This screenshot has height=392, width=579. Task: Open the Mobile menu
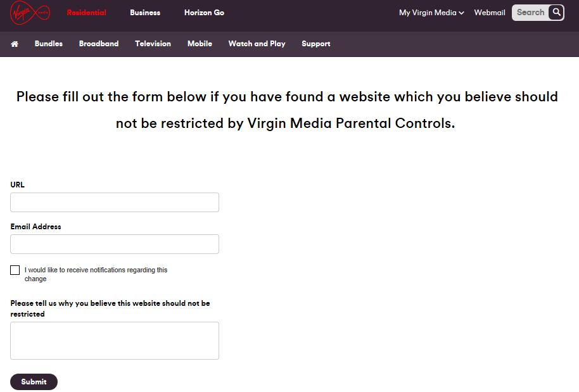click(x=200, y=44)
